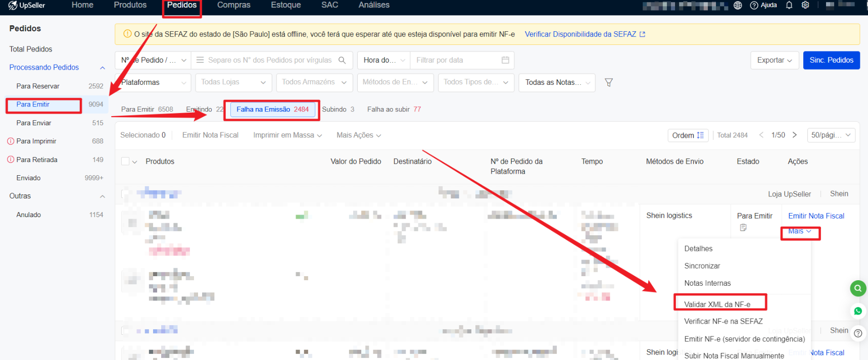Collapse the Outras section
Viewport: 868px width, 360px height.
[x=103, y=196]
